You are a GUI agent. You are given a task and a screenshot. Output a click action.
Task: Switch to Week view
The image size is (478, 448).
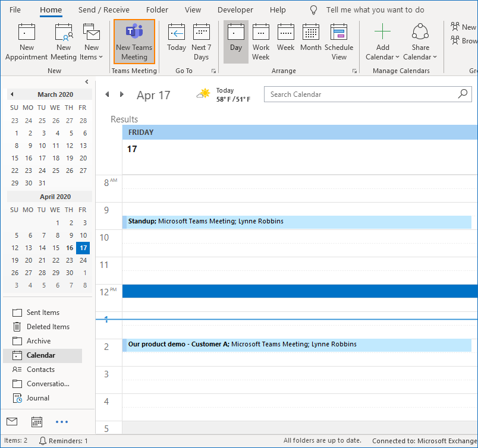pos(285,37)
